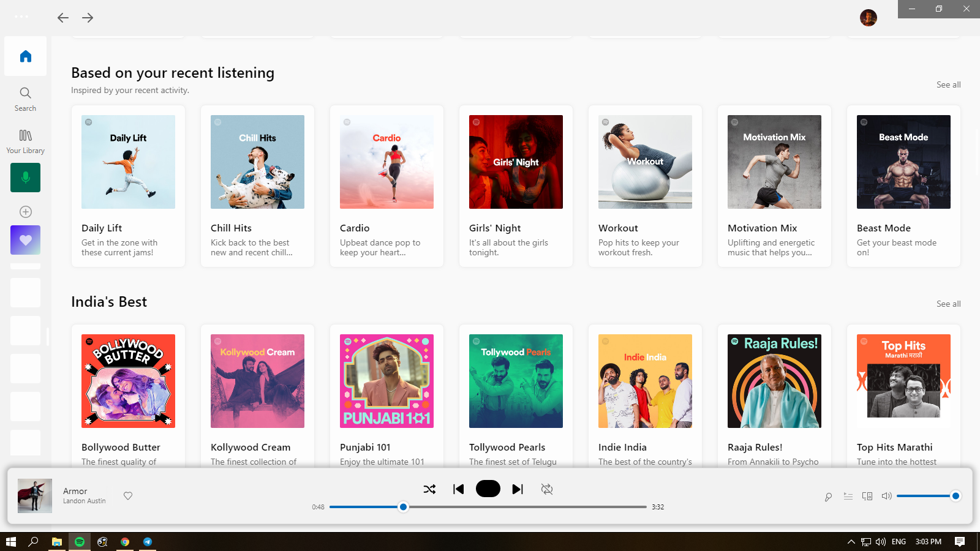Enable shuffle playback

(429, 489)
